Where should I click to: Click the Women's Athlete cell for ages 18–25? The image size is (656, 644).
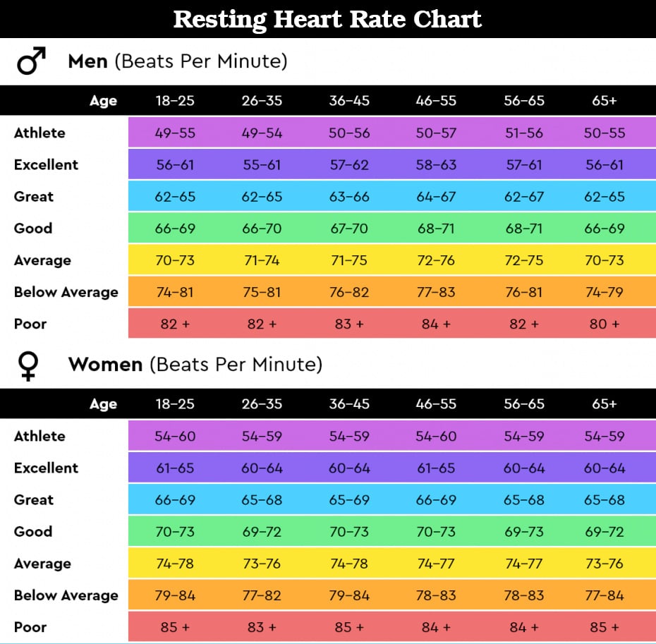pyautogui.click(x=175, y=437)
